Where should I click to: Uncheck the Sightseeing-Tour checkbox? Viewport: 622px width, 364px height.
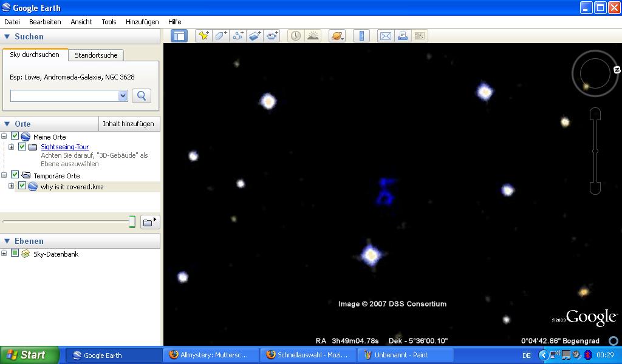click(22, 147)
